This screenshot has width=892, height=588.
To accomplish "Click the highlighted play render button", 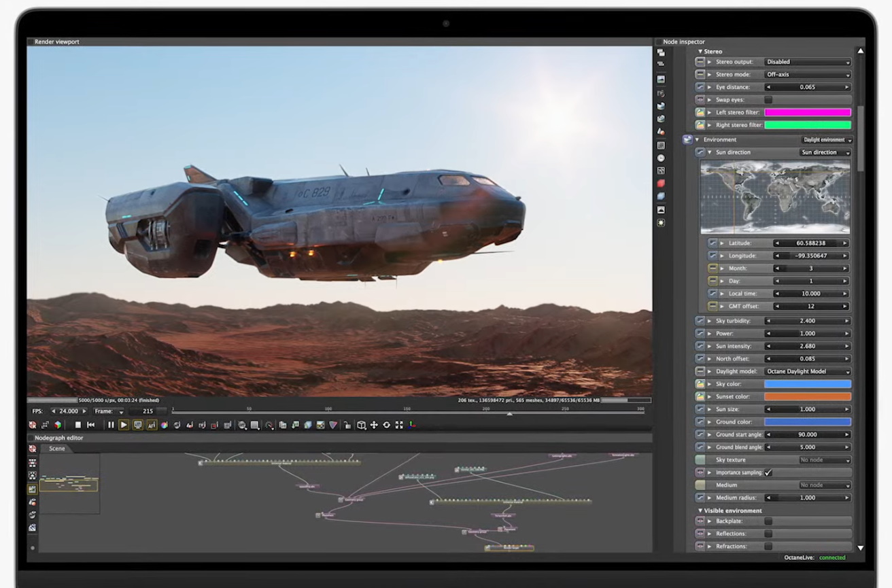I will pyautogui.click(x=124, y=425).
